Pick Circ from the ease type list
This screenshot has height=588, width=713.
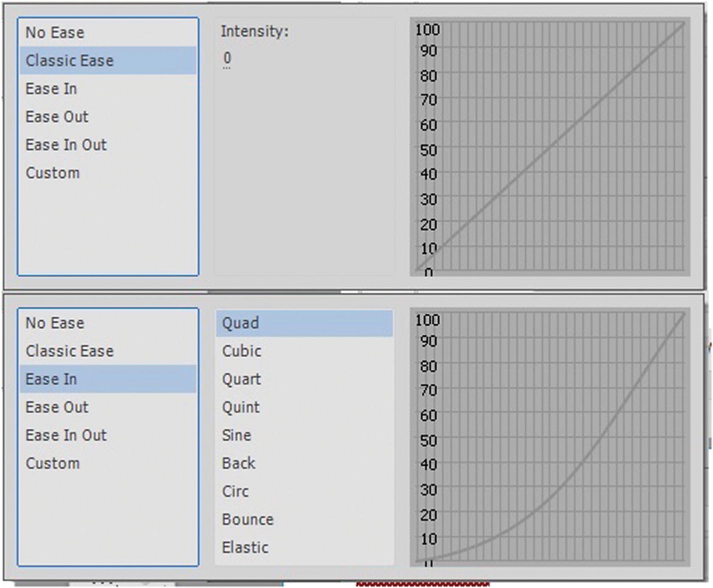235,491
